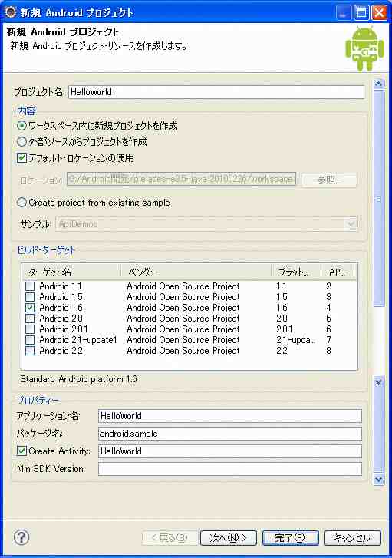Select Create project from existing sample radio
The width and height of the screenshot is (392, 558).
[x=21, y=203]
